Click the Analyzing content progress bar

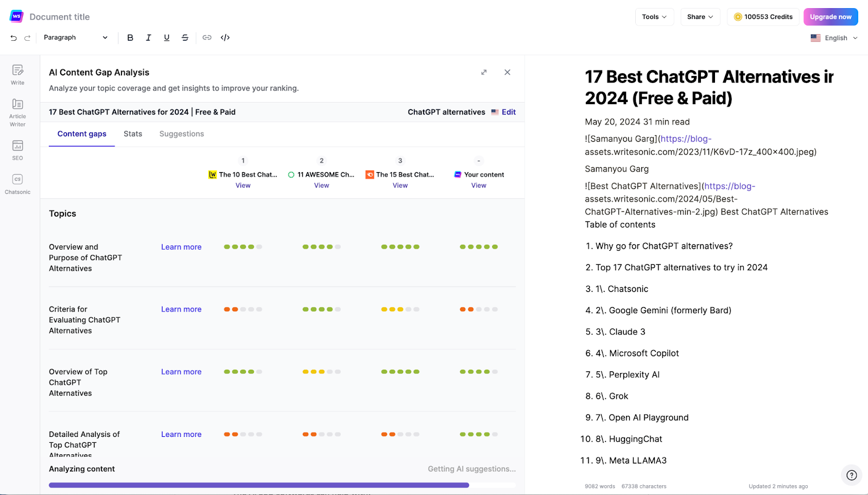(x=282, y=485)
